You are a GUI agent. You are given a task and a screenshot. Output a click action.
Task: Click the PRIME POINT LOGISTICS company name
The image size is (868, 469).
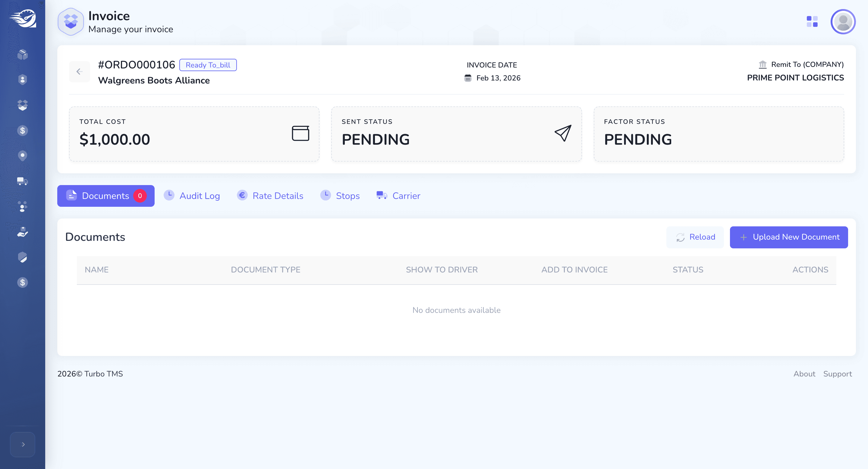pyautogui.click(x=796, y=77)
